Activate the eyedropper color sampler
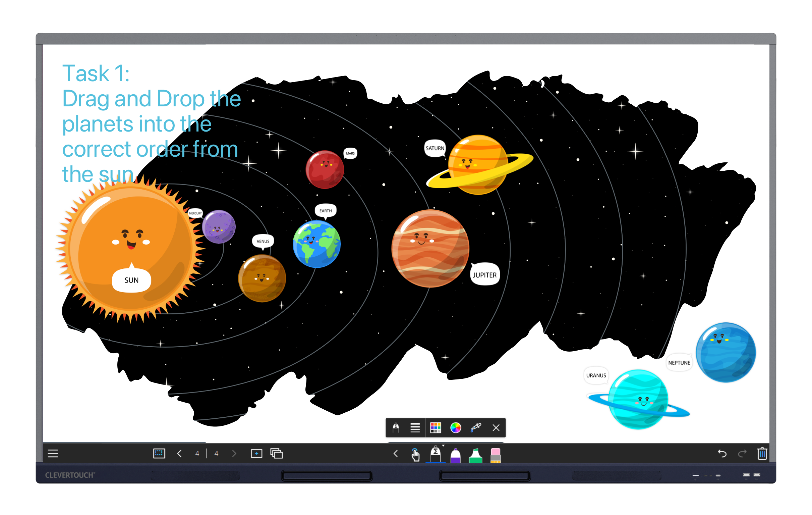Screen dimensions: 812x515 (476, 427)
